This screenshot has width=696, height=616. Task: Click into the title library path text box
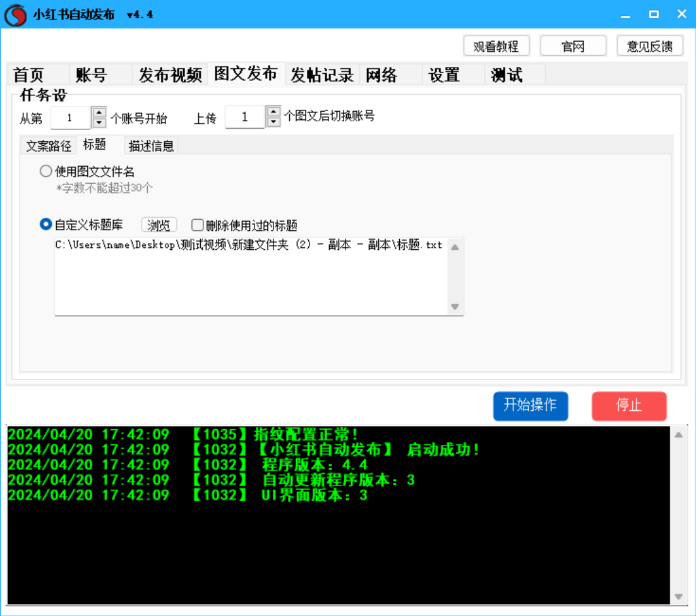point(251,276)
